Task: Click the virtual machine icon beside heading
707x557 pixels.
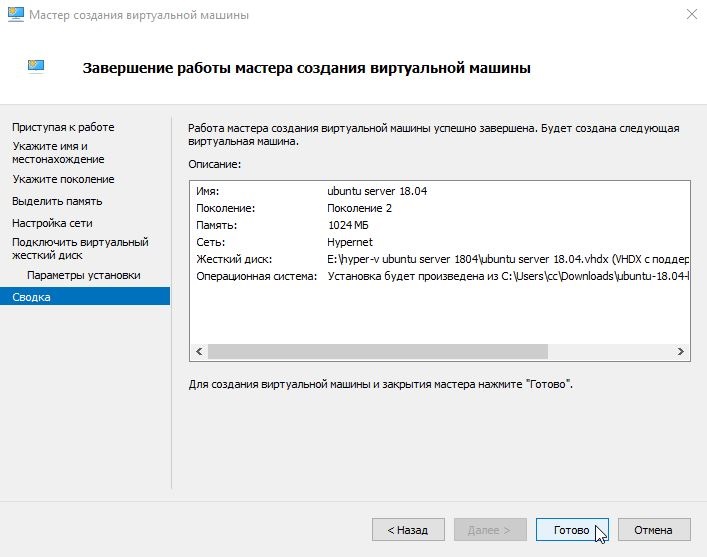Action: click(36, 67)
